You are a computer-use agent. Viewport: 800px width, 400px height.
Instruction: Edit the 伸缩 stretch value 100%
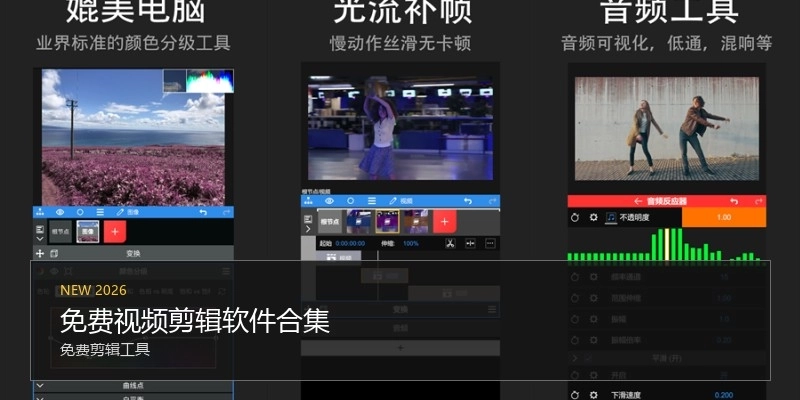point(411,244)
